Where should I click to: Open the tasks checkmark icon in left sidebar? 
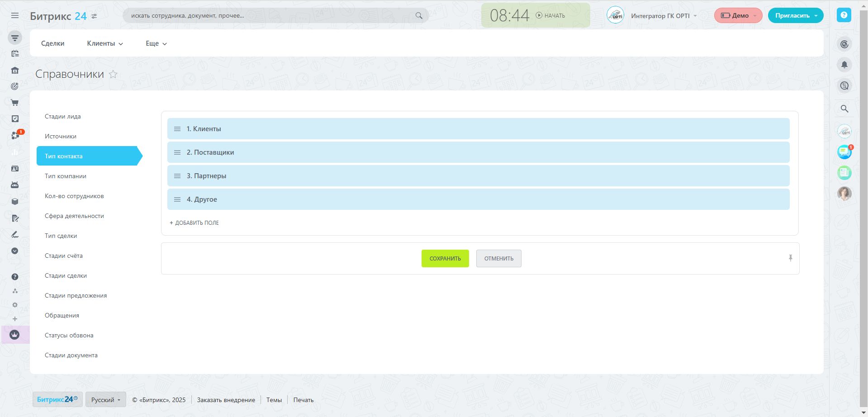(15, 118)
